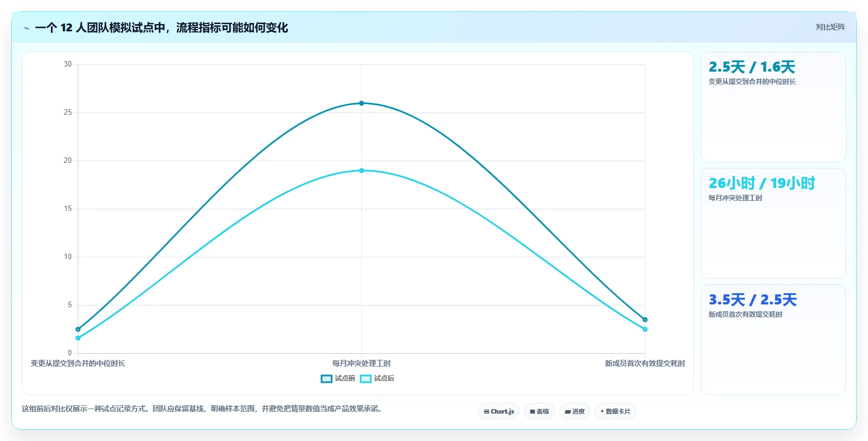This screenshot has height=441, width=868.
Task: Click the 试点前 data point at 26
Action: 361,103
